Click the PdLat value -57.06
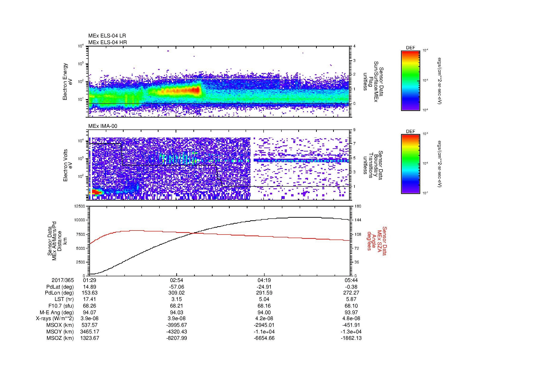The image size is (555, 392). point(177,287)
